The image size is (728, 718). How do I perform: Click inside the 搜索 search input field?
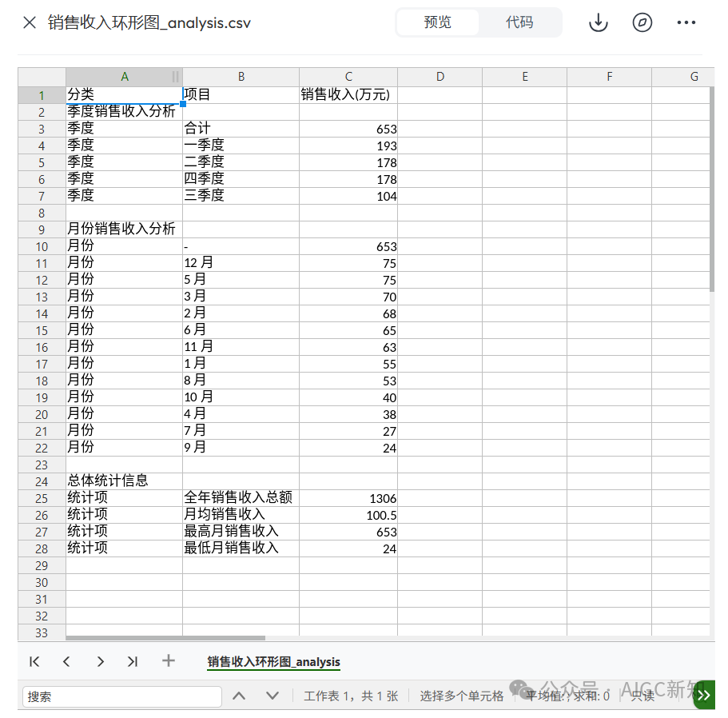pos(121,696)
